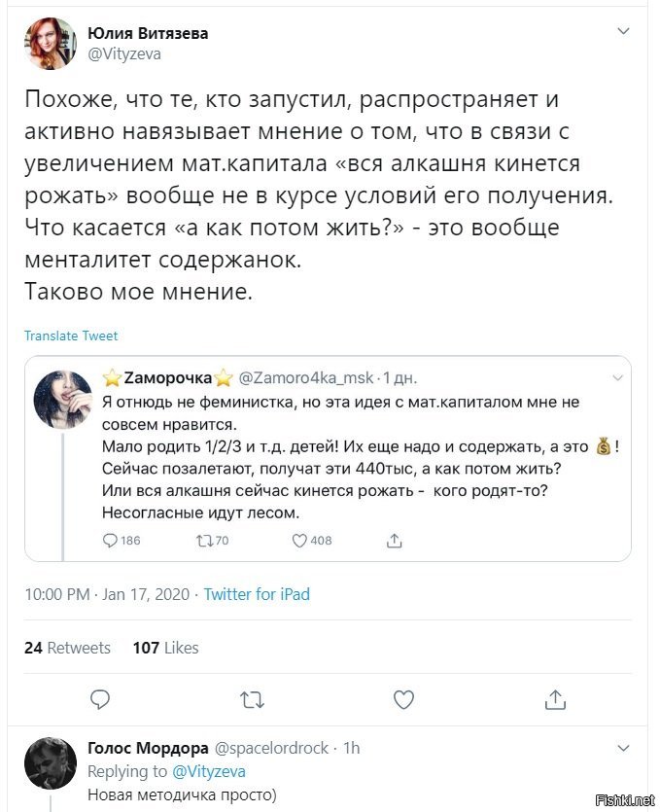
Task: Open dropdown chevron on Zaморочка quoted tweet
Action: click(x=617, y=377)
